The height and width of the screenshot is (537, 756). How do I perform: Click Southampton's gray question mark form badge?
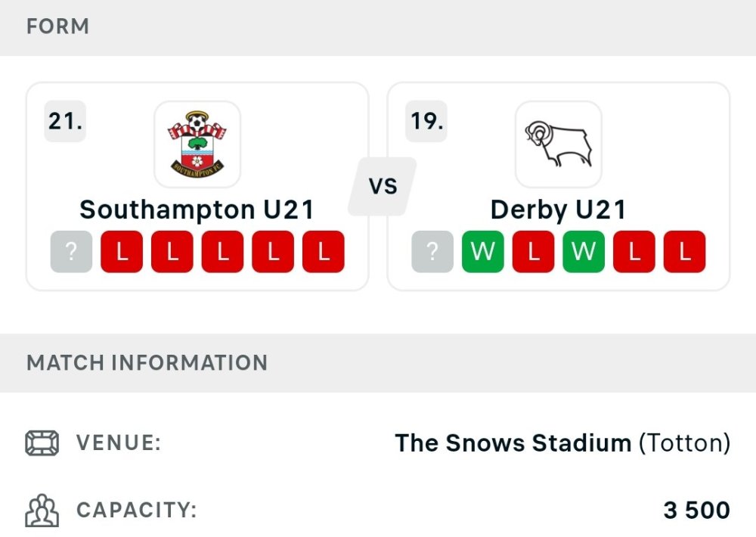(x=72, y=252)
